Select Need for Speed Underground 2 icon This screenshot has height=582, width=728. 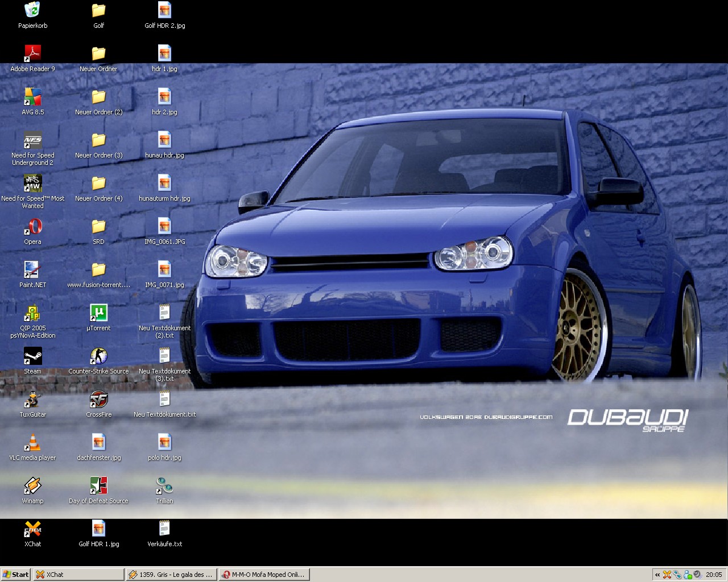[x=32, y=140]
